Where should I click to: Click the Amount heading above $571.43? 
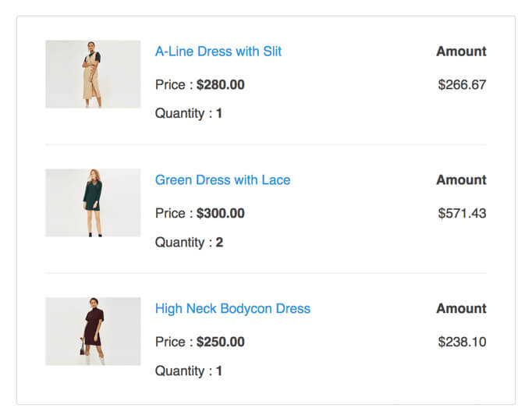pyautogui.click(x=461, y=180)
